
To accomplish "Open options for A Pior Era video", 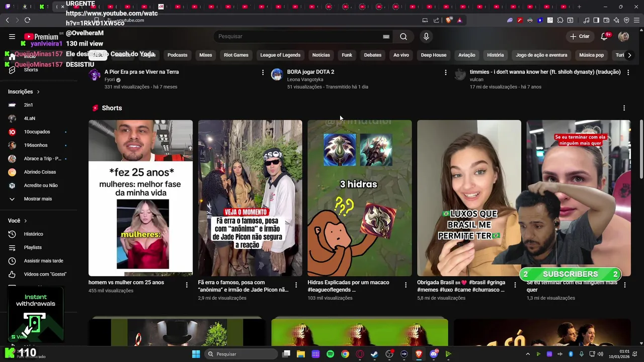I will click(263, 72).
